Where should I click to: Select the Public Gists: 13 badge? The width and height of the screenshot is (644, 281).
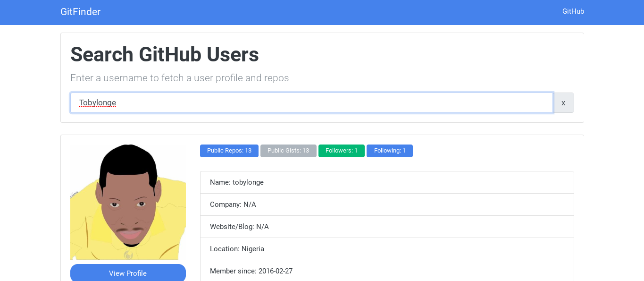click(x=288, y=151)
